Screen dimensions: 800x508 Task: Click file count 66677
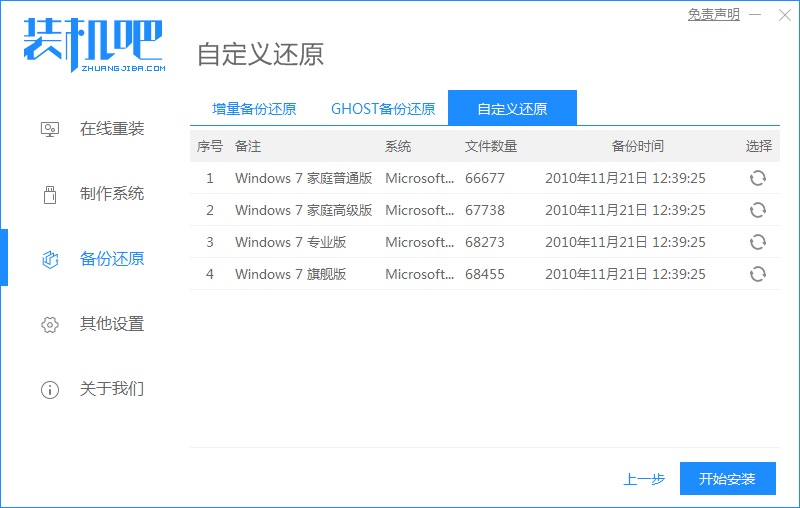pos(485,178)
